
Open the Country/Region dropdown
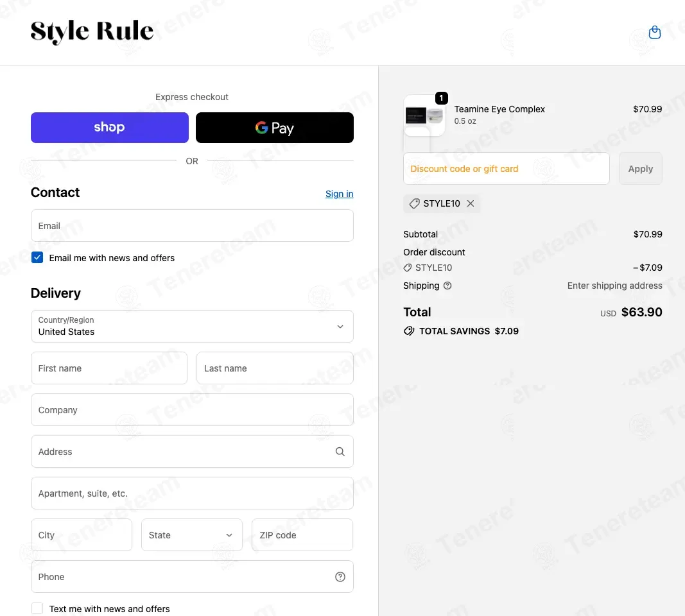[x=192, y=326]
